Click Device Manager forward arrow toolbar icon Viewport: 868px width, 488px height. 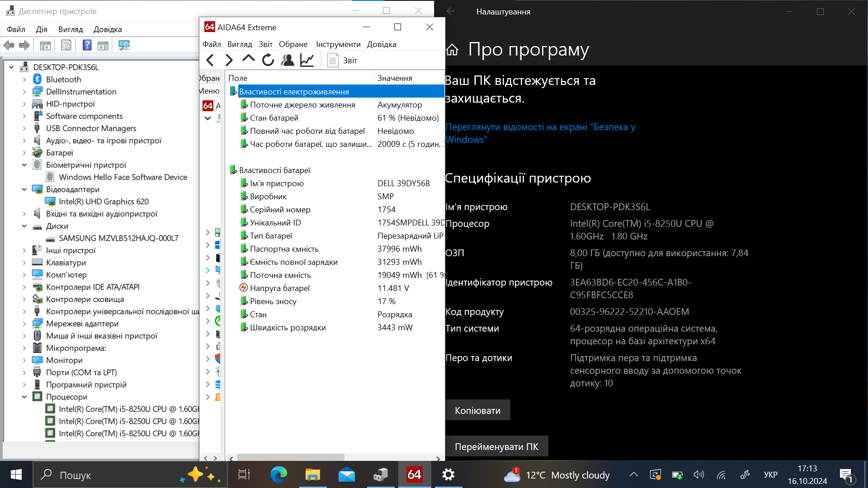pos(24,45)
